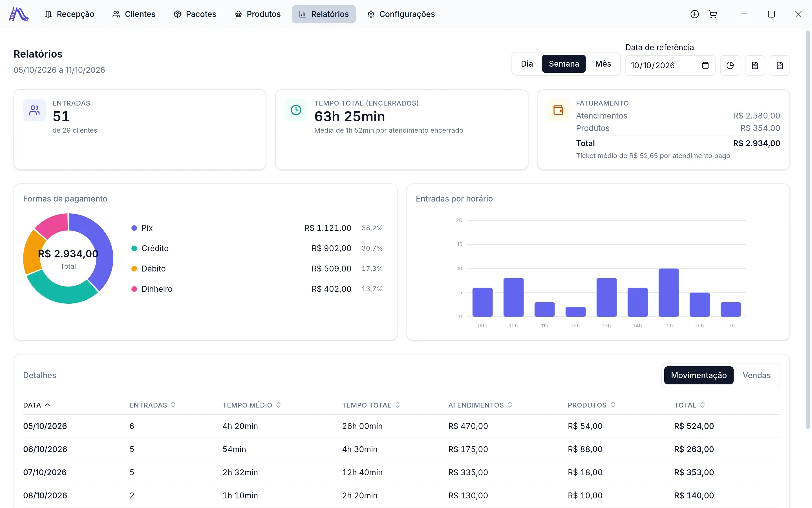Image resolution: width=812 pixels, height=508 pixels.
Task: Click the 07/10/2026 row date
Action: pyautogui.click(x=45, y=472)
